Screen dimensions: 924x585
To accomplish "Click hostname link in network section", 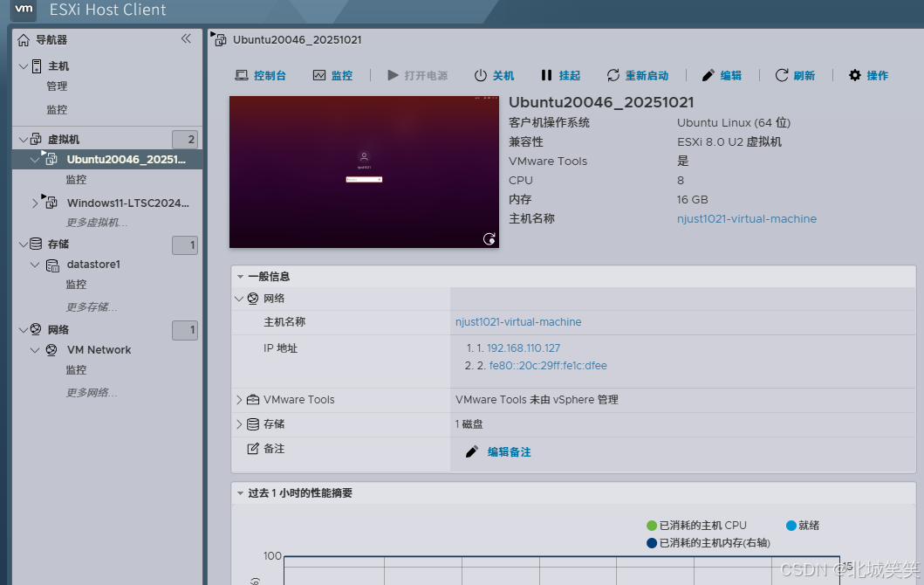I will pyautogui.click(x=518, y=322).
